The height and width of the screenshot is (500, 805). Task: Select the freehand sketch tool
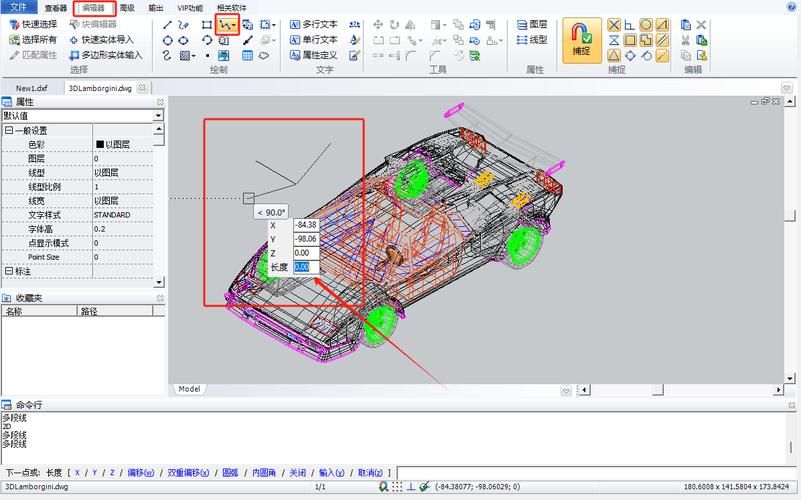click(x=183, y=25)
